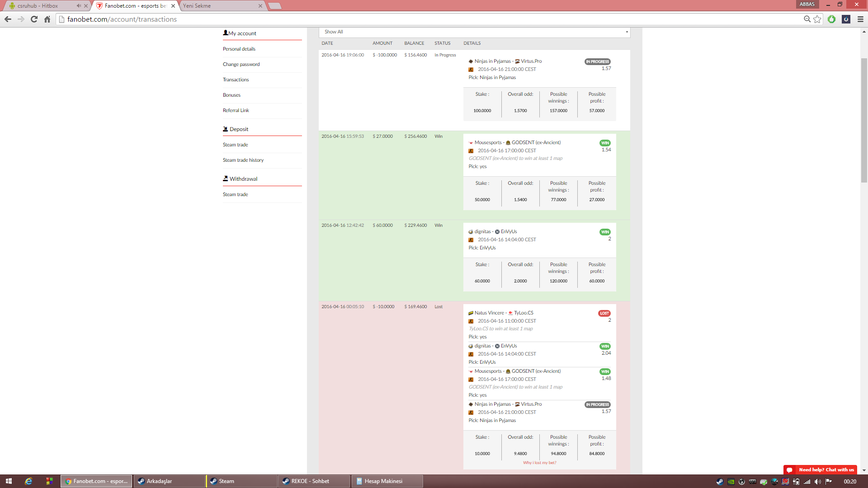
Task: Click the $ 256.4600 balance value
Action: click(415, 136)
